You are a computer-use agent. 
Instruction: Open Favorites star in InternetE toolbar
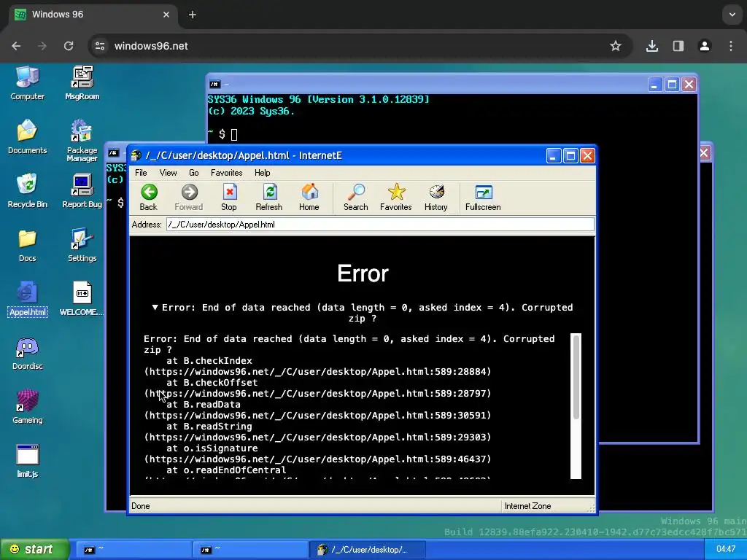point(396,197)
